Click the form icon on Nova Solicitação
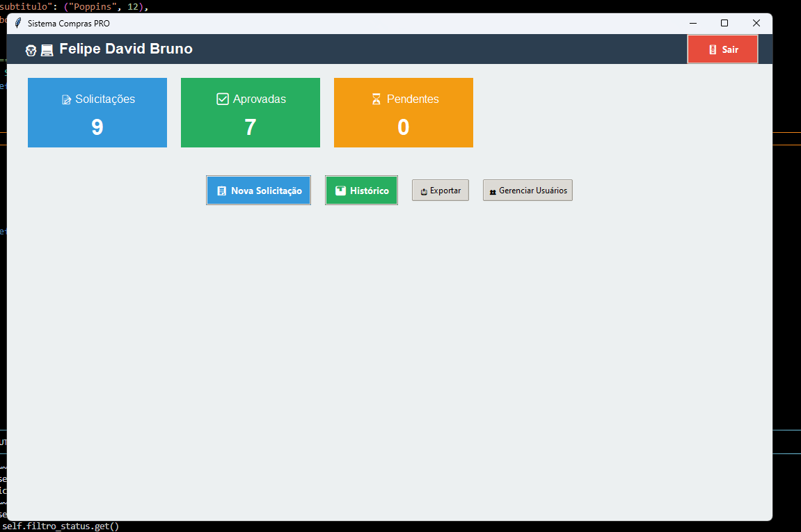This screenshot has height=532, width=801. point(222,191)
